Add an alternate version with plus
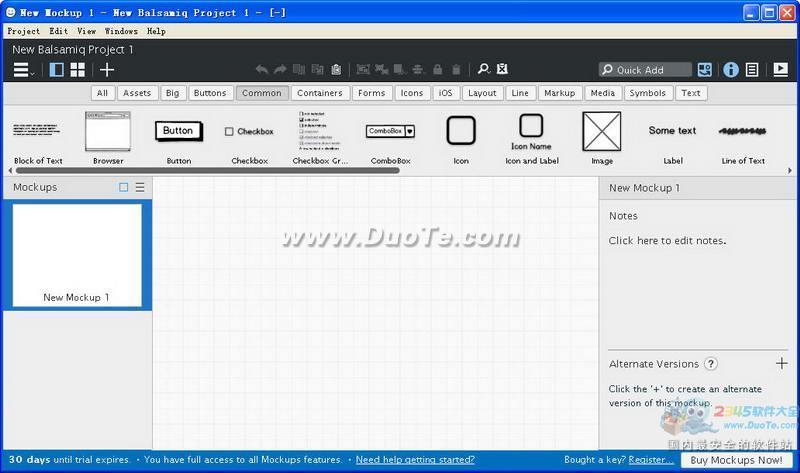 (x=781, y=363)
